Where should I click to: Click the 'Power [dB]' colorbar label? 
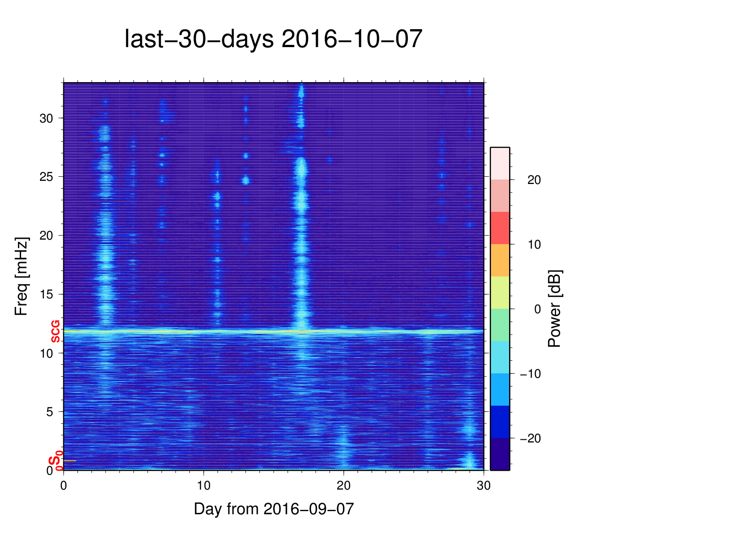(555, 309)
